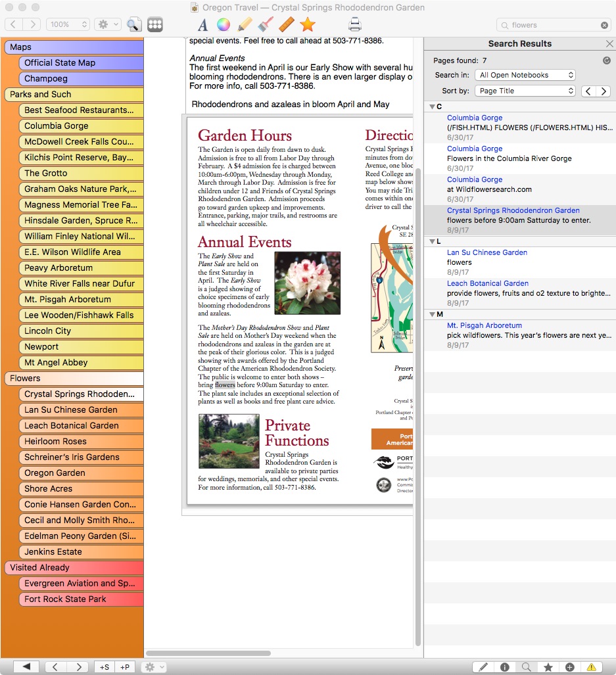Open the Champoeg page tab
This screenshot has height=675, width=616.
click(x=81, y=78)
